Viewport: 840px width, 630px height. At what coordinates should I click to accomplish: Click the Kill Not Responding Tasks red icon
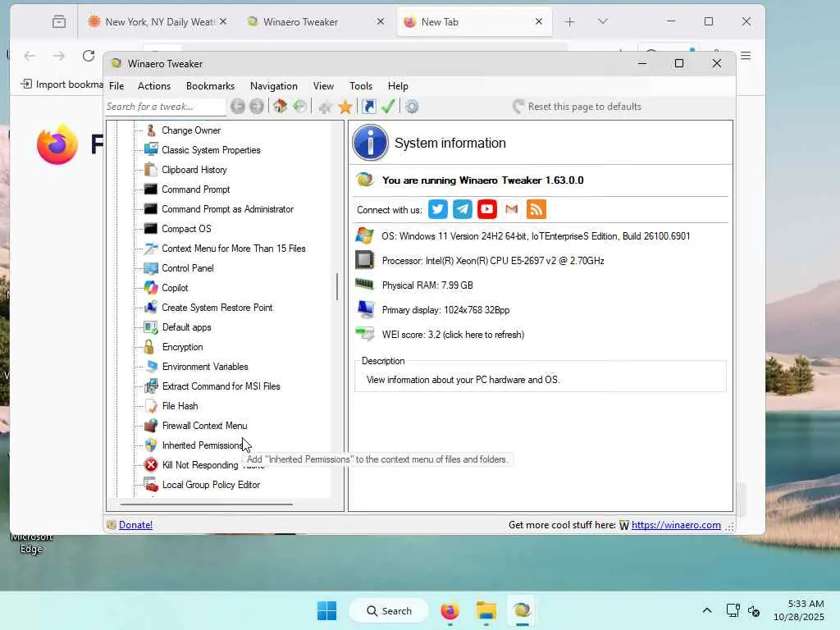(x=151, y=464)
